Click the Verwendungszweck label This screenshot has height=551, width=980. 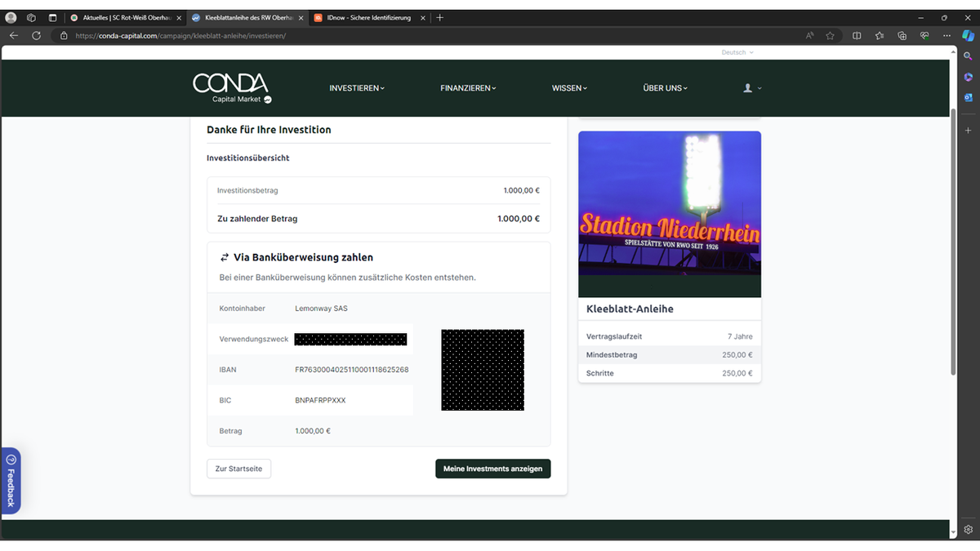[x=254, y=339]
